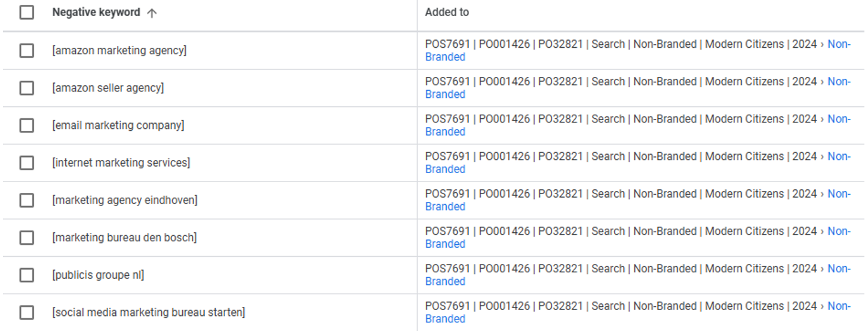This screenshot has height=332, width=868.
Task: Check the [marketing agency eindhoven] row
Action: tap(27, 201)
